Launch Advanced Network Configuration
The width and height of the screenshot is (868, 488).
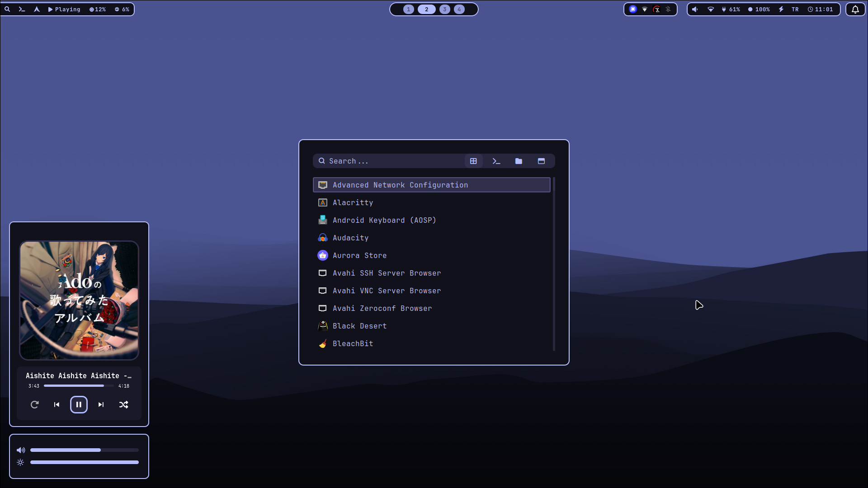432,185
